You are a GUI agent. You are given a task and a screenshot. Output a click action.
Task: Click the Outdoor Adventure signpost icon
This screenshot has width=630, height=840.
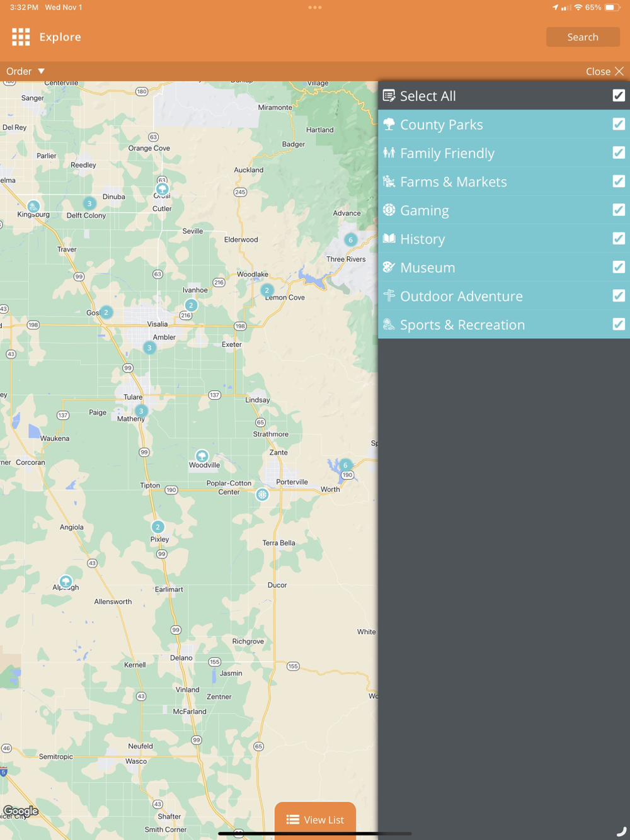[389, 296]
